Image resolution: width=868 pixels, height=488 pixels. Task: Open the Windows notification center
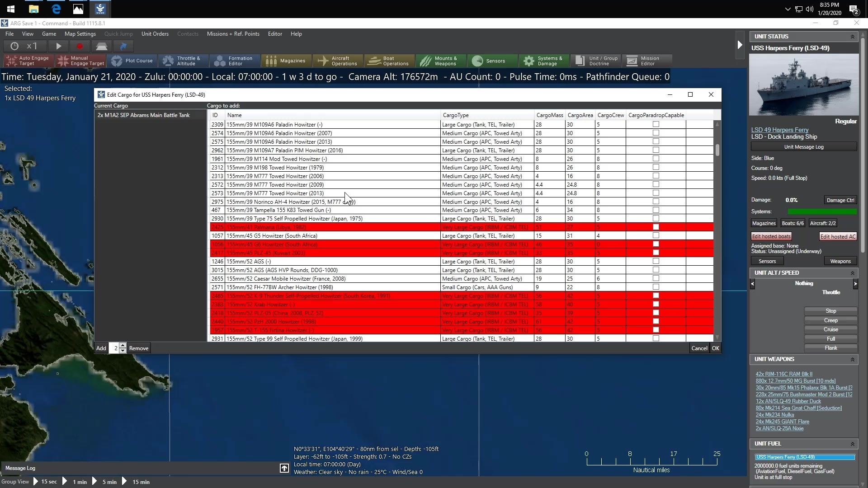pos(854,9)
